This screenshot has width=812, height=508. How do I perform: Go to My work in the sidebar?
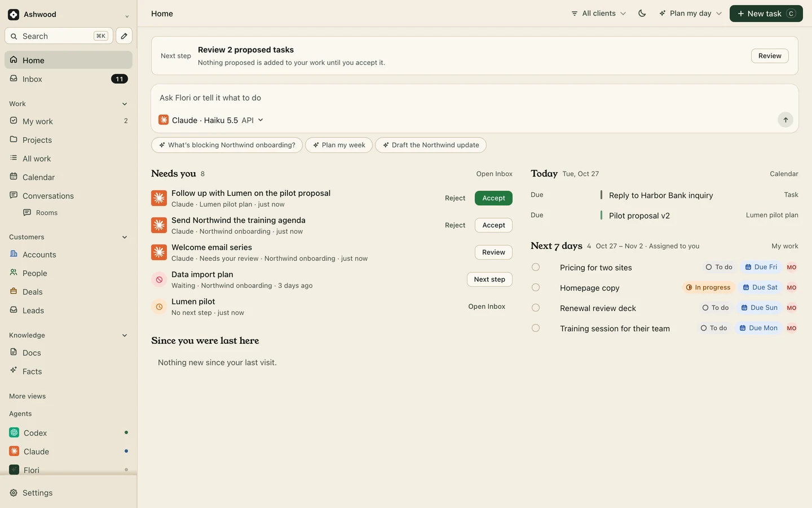coord(68,121)
